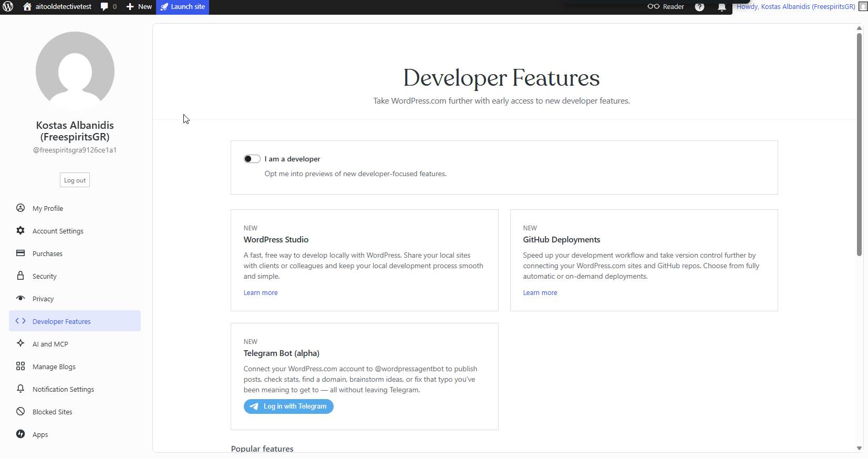Click the Purchases credit card icon
This screenshot has width=868, height=458.
pyautogui.click(x=20, y=253)
